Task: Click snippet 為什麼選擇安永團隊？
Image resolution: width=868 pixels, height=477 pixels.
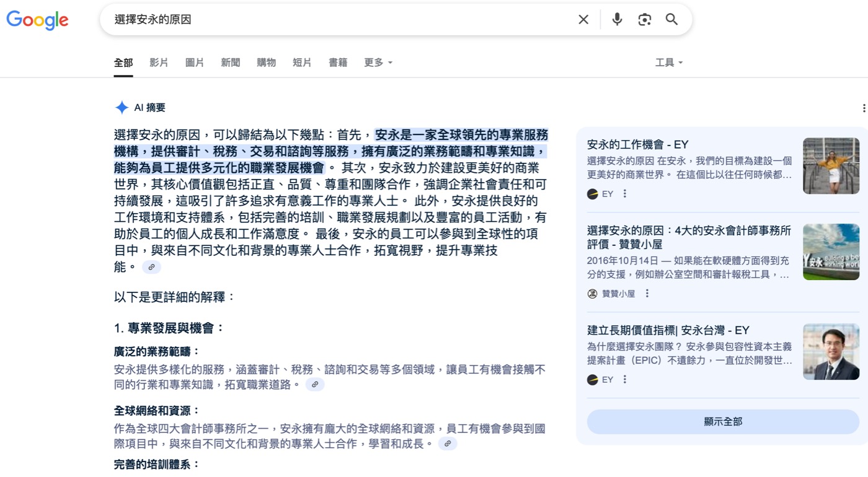Action: pyautogui.click(x=635, y=346)
